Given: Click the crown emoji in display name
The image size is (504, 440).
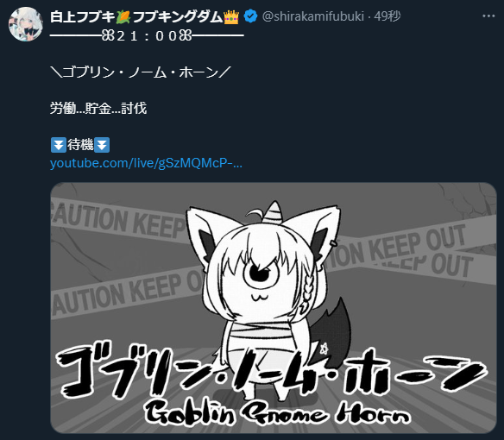Looking at the screenshot, I should pos(231,16).
